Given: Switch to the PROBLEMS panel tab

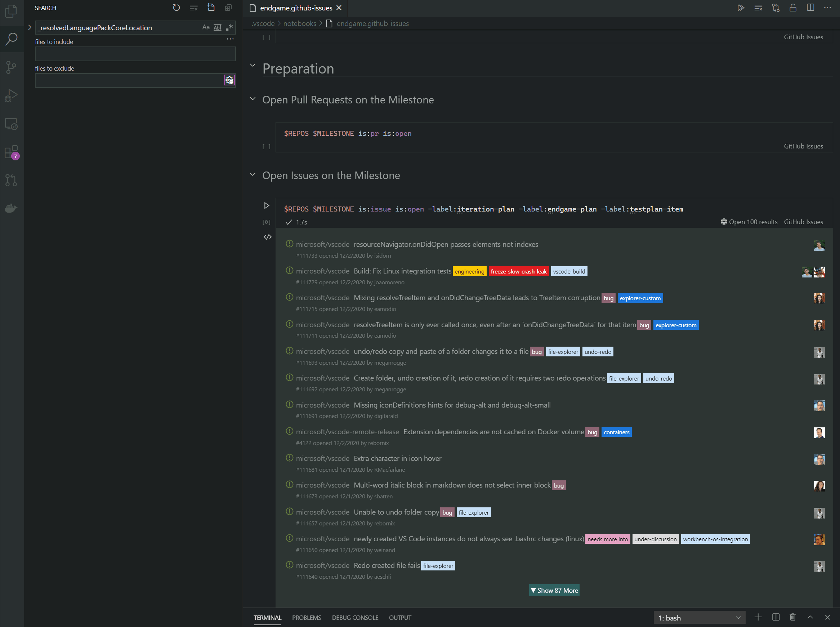Looking at the screenshot, I should 306,618.
